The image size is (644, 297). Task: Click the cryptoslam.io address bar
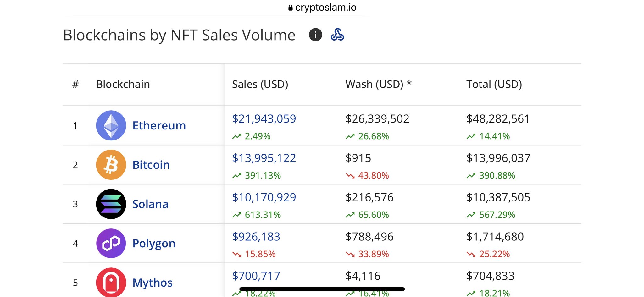322,8
